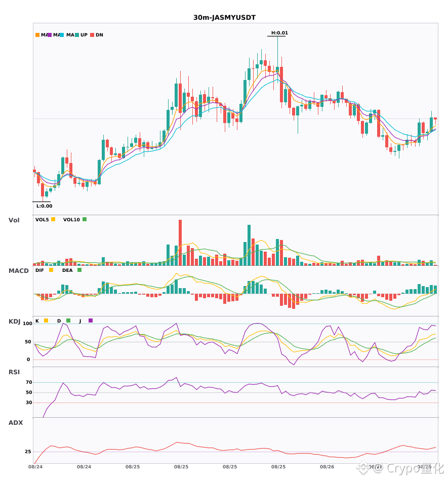Click the DIF legend text
The width and height of the screenshot is (448, 481).
click(39, 270)
